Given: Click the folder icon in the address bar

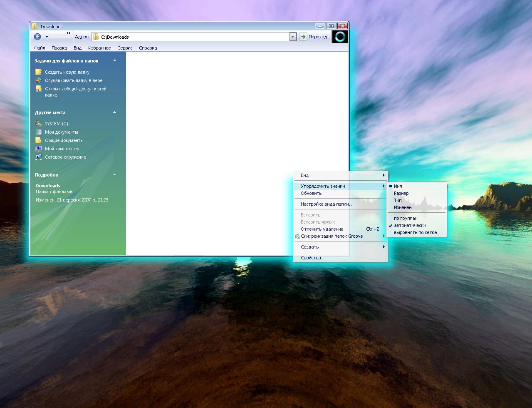Looking at the screenshot, I should [96, 37].
